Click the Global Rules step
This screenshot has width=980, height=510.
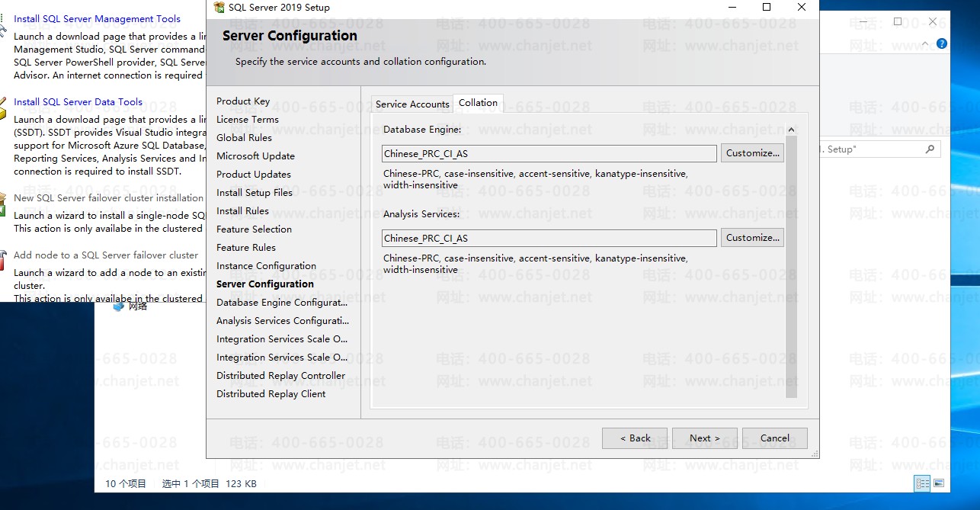(244, 138)
